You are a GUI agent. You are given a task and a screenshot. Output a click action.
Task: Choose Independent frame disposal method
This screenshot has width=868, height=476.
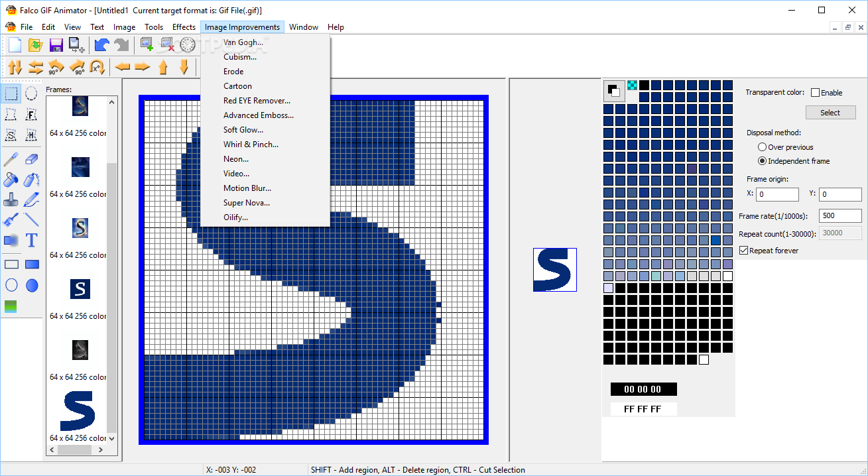click(x=762, y=161)
